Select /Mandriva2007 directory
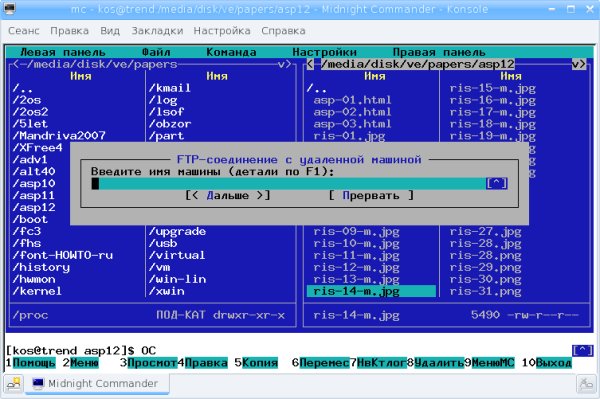This screenshot has width=600, height=399. [59, 135]
